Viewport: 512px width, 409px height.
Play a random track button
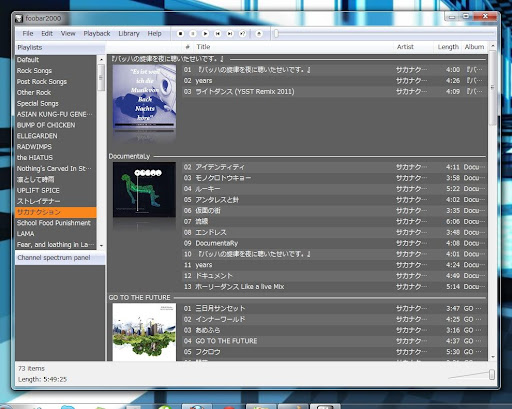pyautogui.click(x=243, y=33)
